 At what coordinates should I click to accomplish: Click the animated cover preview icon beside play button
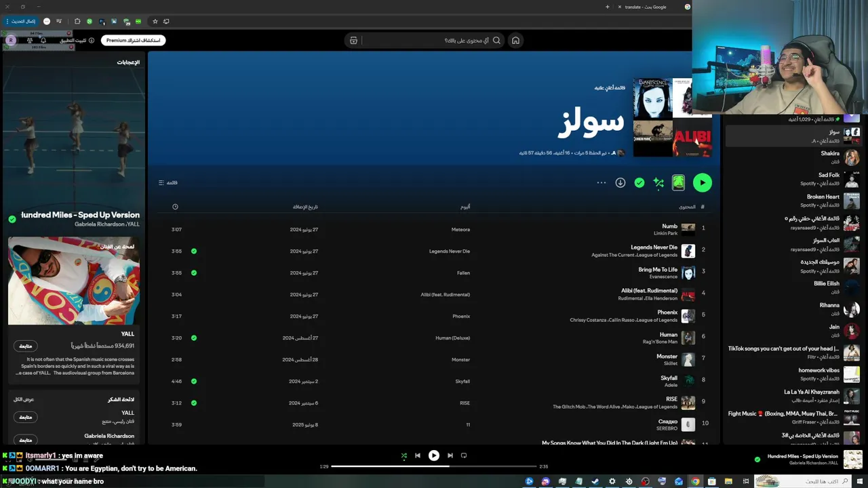(678, 182)
